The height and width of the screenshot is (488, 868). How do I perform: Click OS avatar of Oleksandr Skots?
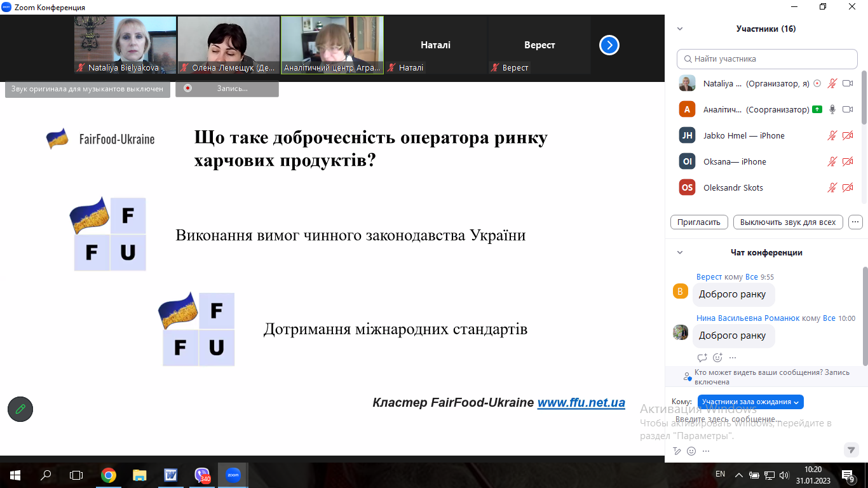click(687, 187)
